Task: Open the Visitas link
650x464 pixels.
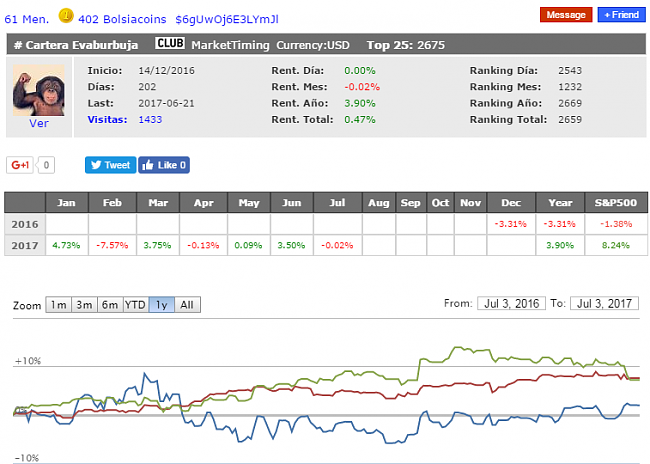Action: [107, 119]
